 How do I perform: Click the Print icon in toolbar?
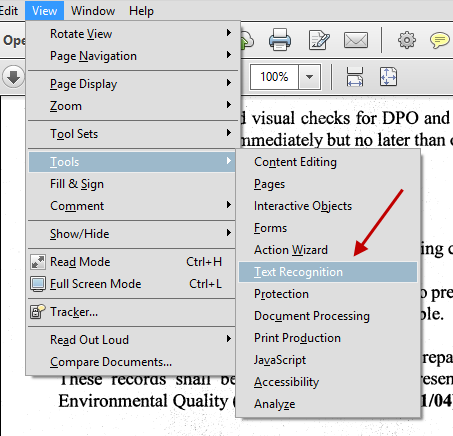[x=280, y=40]
